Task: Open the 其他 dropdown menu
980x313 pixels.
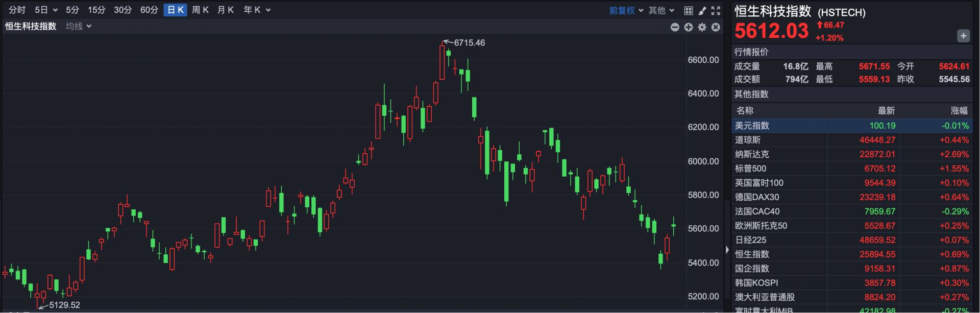Action: point(661,10)
